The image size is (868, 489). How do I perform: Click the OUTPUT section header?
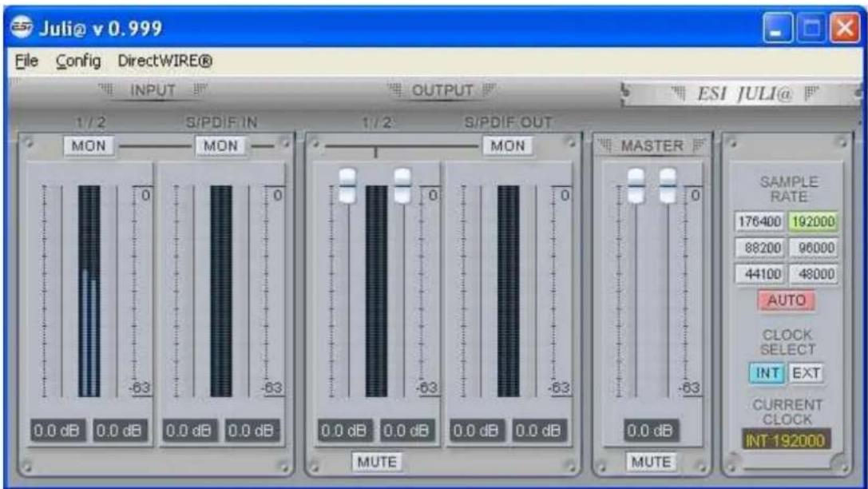pos(442,90)
